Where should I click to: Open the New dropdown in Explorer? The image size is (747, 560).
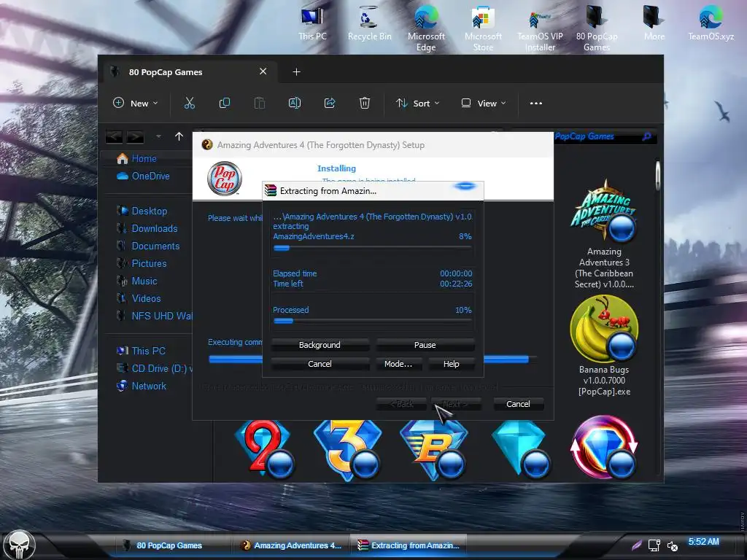135,103
